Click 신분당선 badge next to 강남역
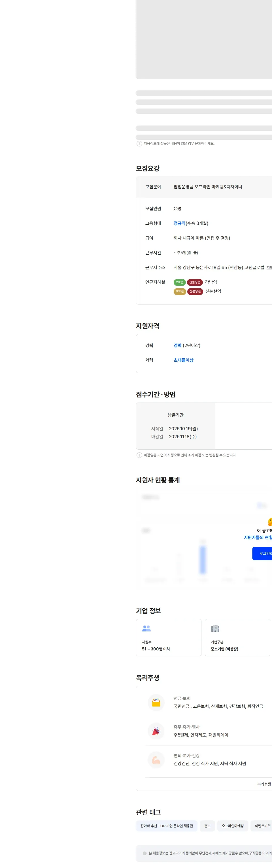The width and height of the screenshot is (272, 868). pos(195,282)
